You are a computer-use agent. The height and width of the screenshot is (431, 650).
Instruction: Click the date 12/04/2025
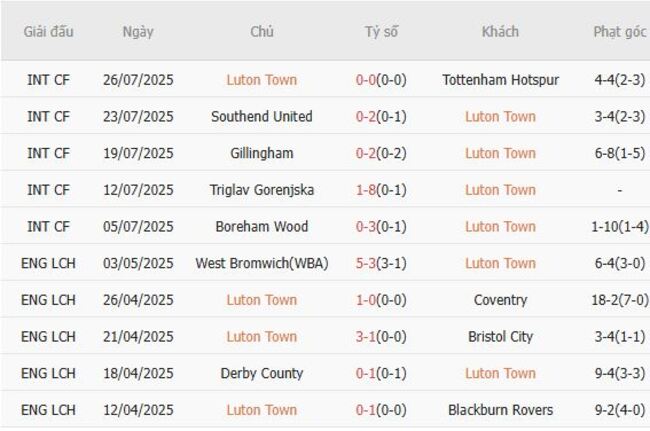(138, 410)
